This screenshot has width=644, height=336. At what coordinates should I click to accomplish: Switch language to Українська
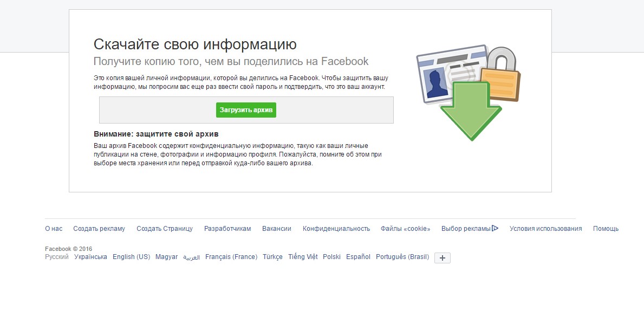(x=90, y=257)
